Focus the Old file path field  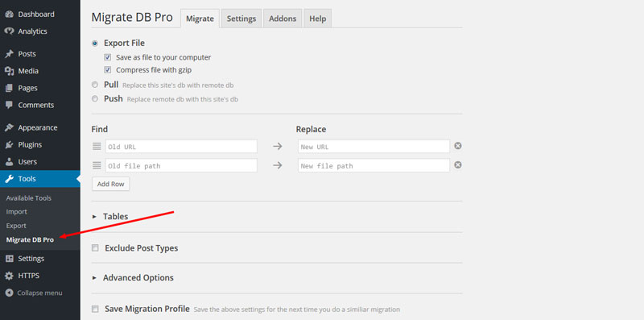pyautogui.click(x=181, y=165)
